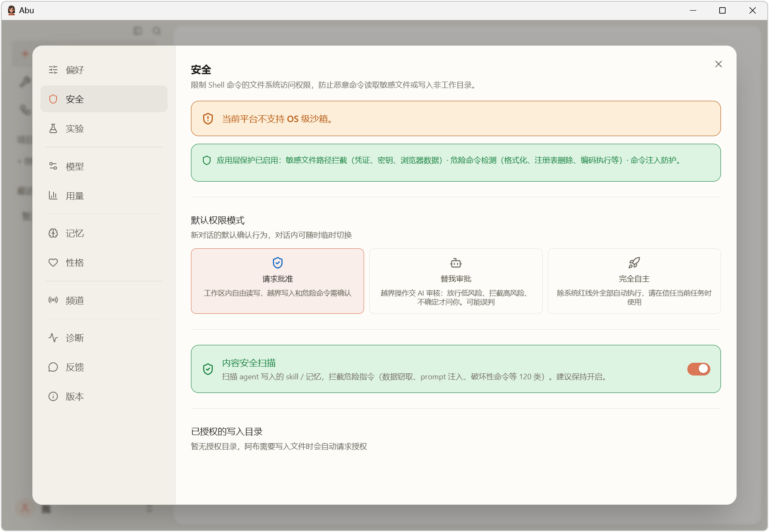Open the 偏好 preferences section
This screenshot has width=769, height=532.
click(104, 70)
